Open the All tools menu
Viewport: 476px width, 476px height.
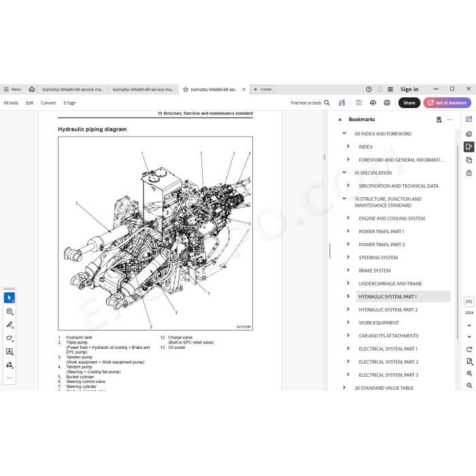(11, 103)
